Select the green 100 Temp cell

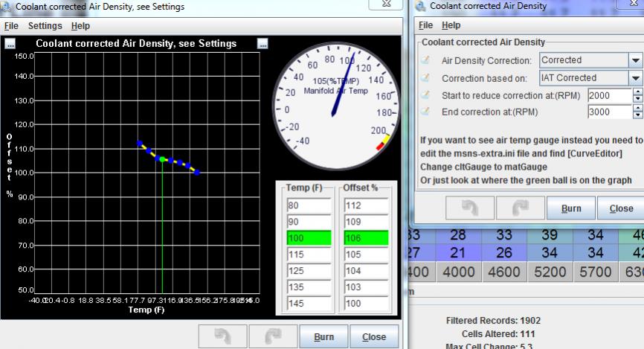tap(305, 238)
